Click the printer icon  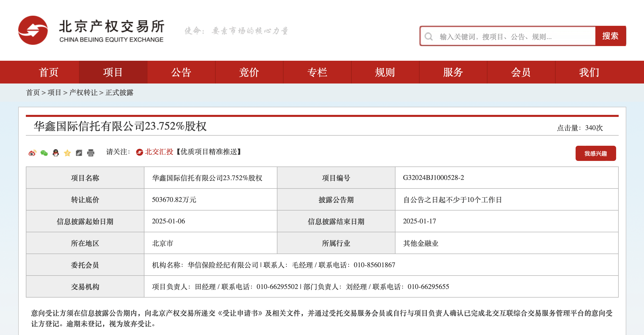point(91,153)
